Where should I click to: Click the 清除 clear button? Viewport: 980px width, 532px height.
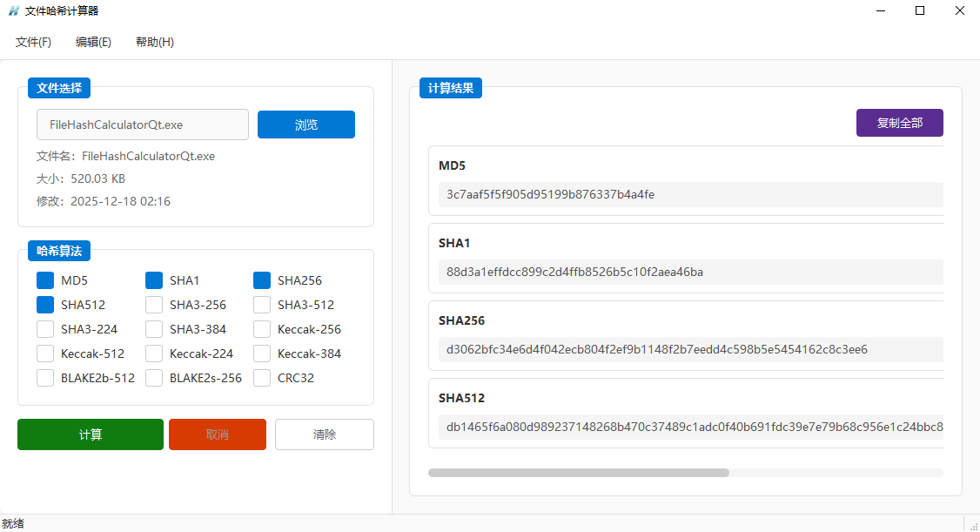[x=324, y=434]
